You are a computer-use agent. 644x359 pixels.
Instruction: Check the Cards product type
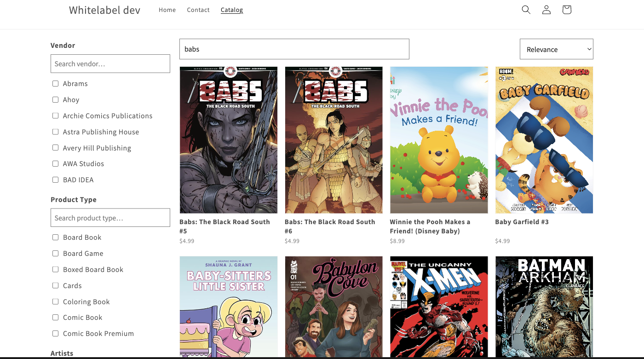point(55,286)
